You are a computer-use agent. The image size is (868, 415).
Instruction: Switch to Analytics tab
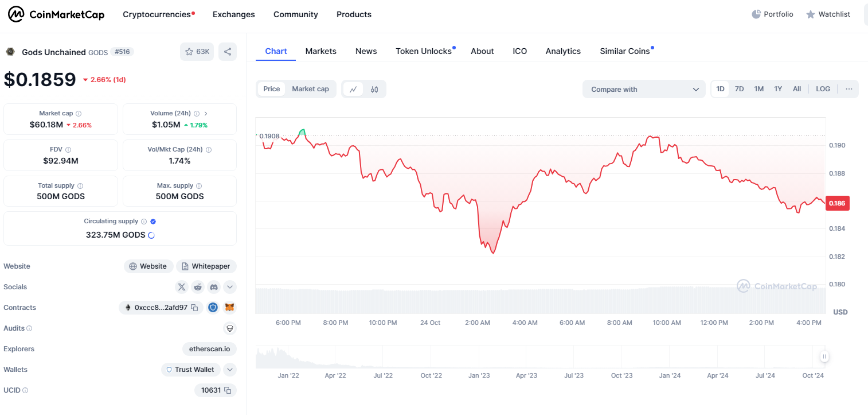click(563, 51)
